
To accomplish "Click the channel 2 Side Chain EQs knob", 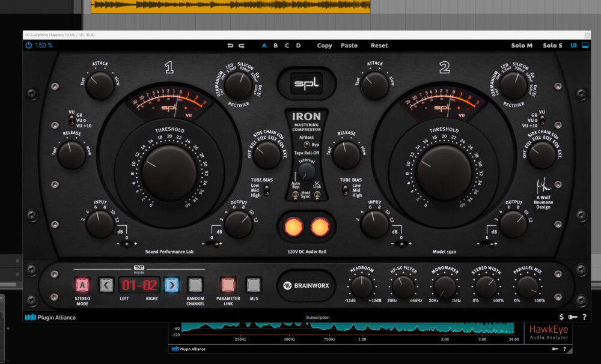I will coord(542,155).
